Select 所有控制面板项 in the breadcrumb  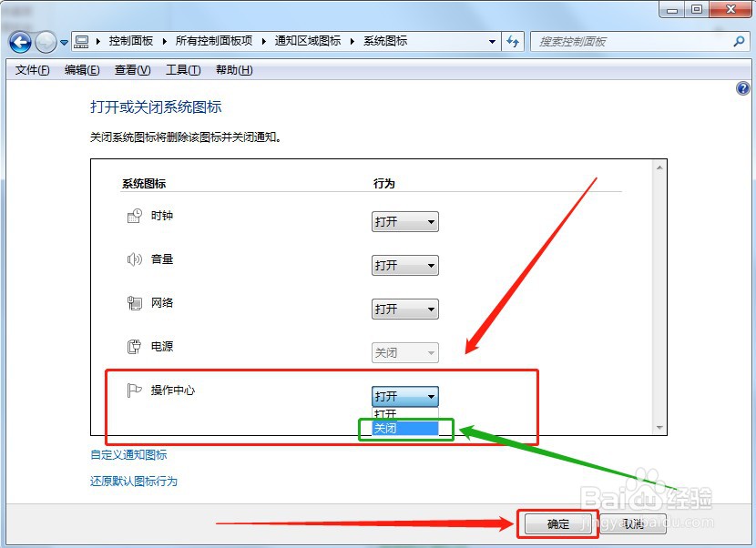tap(213, 41)
